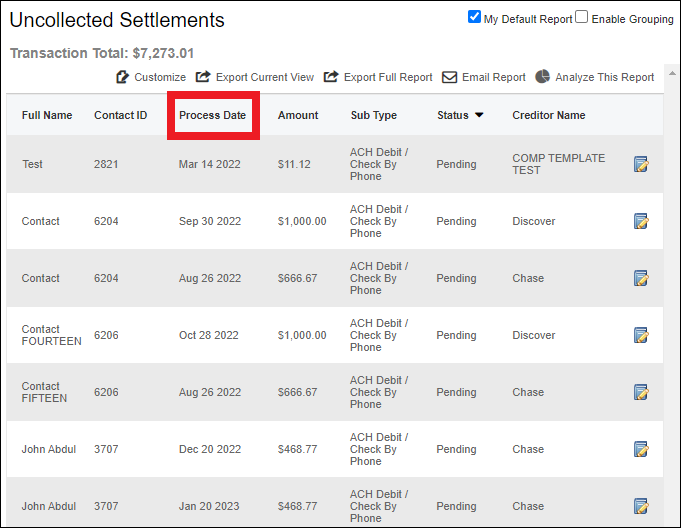Edit the Discover Sep 30 2022 settlement
The height and width of the screenshot is (528, 681).
click(641, 221)
